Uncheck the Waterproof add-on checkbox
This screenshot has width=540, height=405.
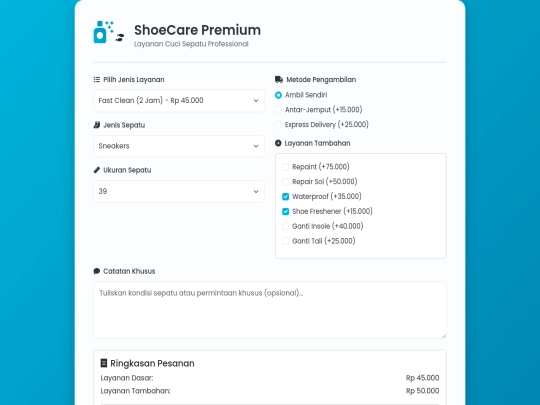tap(285, 197)
